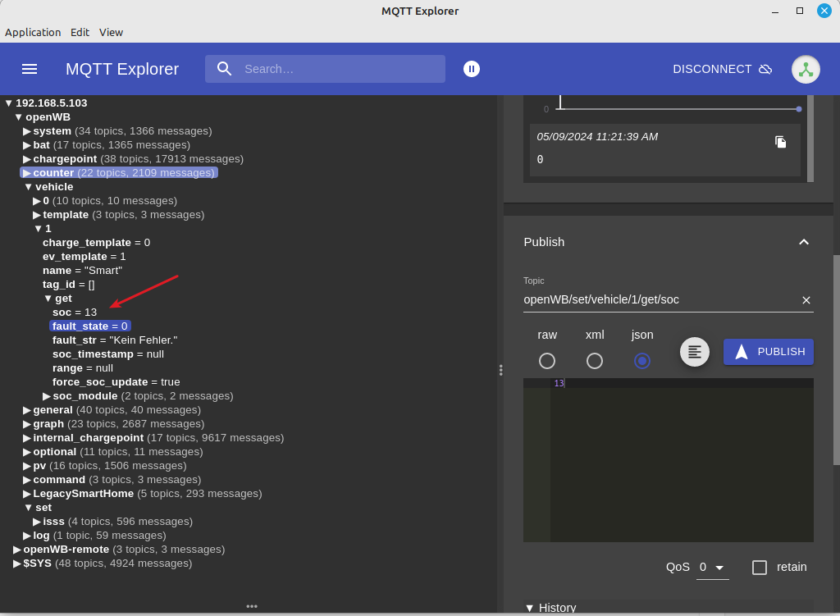Click the search magnifier icon
The height and width of the screenshot is (616, 840).
point(225,69)
